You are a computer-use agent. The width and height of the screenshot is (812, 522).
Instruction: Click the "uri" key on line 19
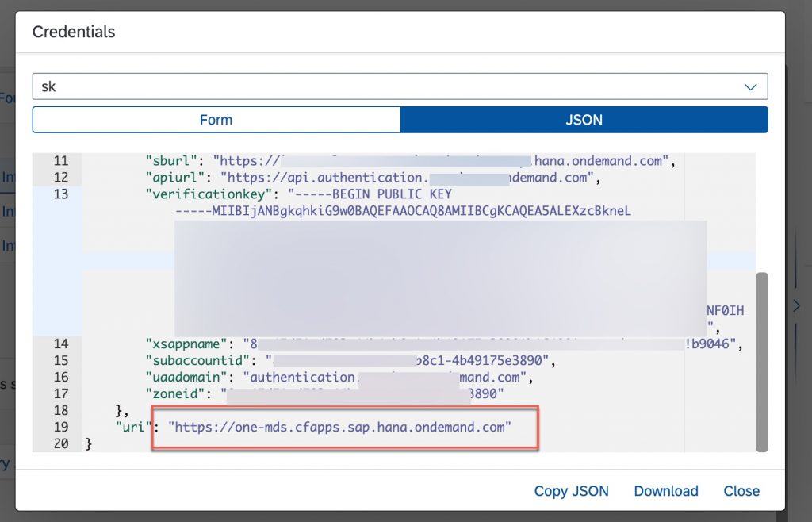pyautogui.click(x=133, y=428)
